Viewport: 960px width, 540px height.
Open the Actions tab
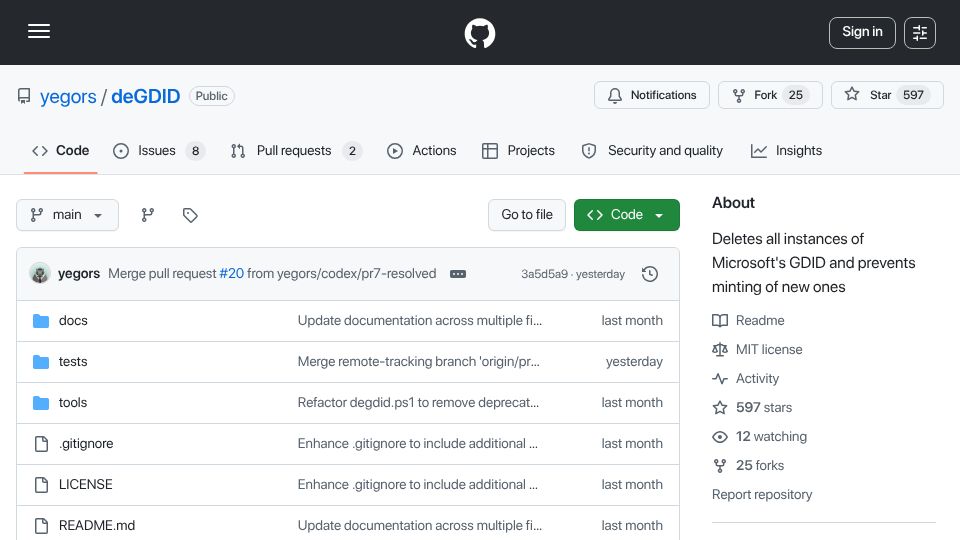coord(421,151)
